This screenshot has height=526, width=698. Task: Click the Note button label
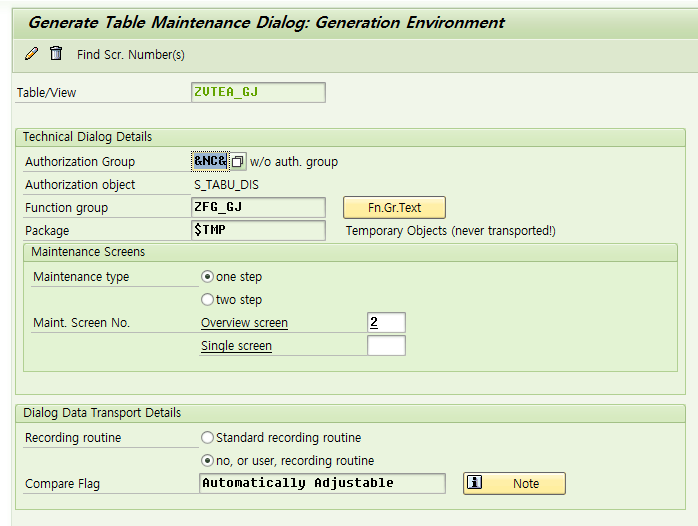[x=526, y=484]
